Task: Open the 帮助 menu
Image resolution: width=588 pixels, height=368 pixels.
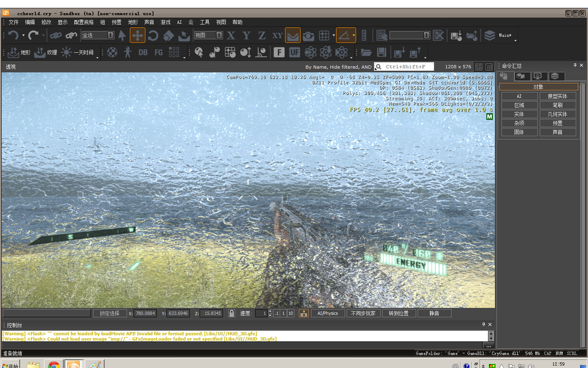Action: click(237, 22)
